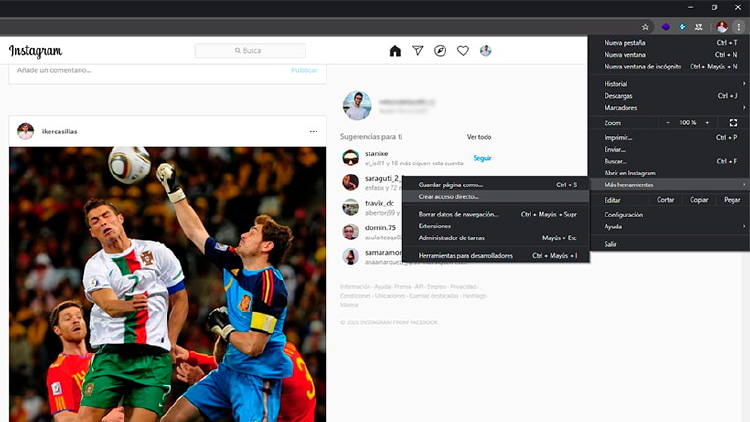Click Cortar in Editar row

(x=665, y=200)
